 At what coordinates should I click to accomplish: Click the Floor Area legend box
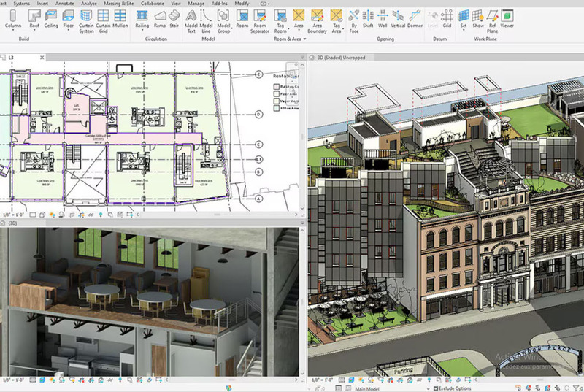pos(276,93)
